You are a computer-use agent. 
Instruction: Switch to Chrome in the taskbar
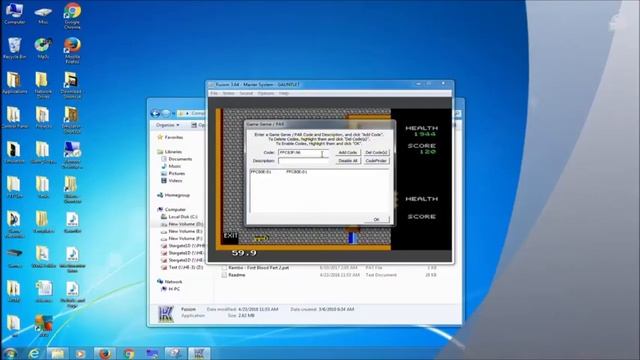[x=129, y=353]
